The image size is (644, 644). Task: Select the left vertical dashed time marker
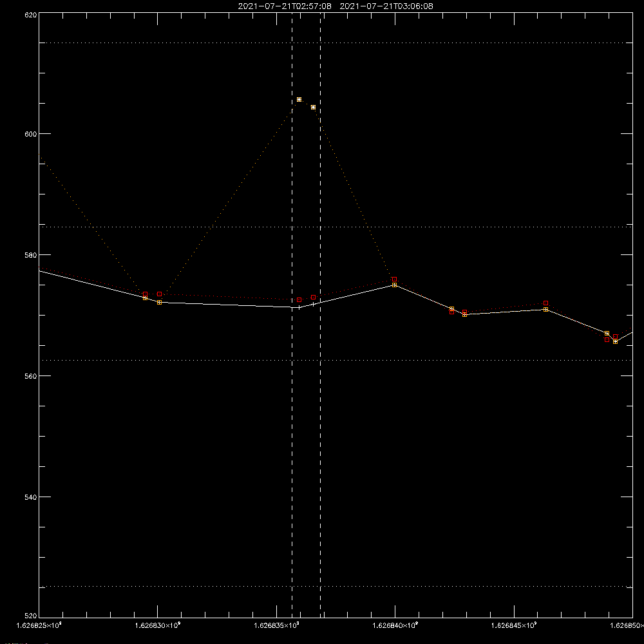292,315
